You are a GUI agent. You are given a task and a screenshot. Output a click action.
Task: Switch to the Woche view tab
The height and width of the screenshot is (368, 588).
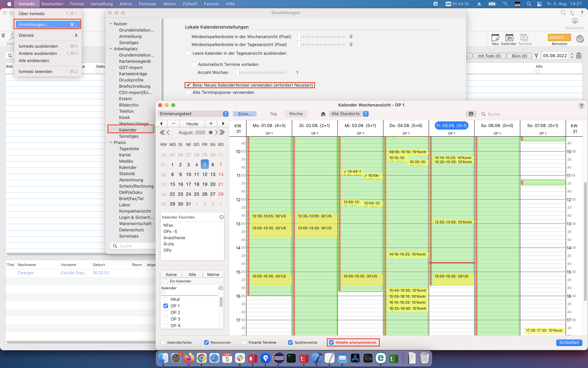coord(296,114)
